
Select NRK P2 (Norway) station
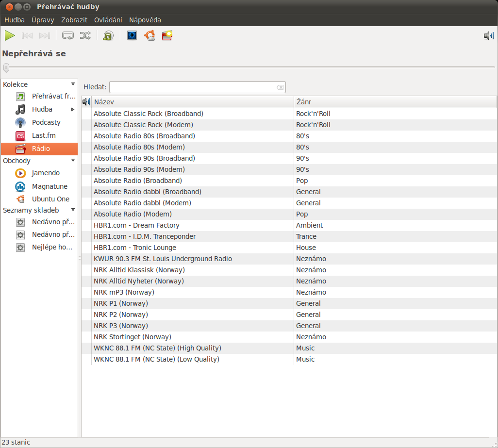[289, 315]
